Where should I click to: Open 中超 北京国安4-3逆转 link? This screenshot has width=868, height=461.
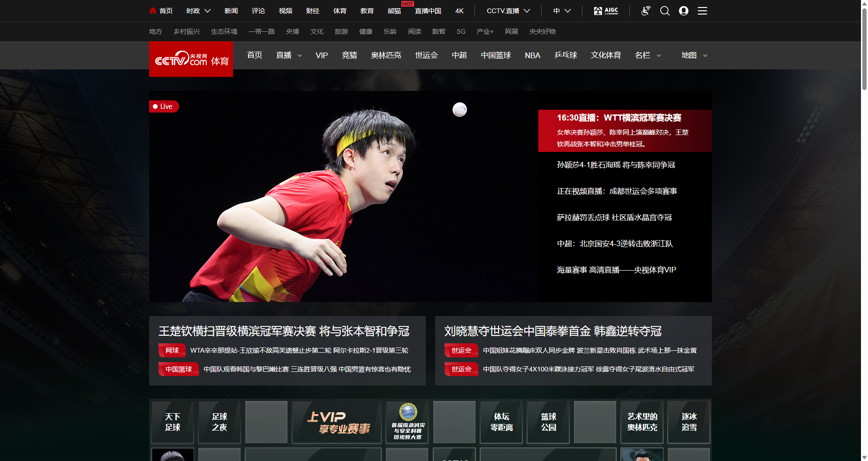[x=615, y=244]
